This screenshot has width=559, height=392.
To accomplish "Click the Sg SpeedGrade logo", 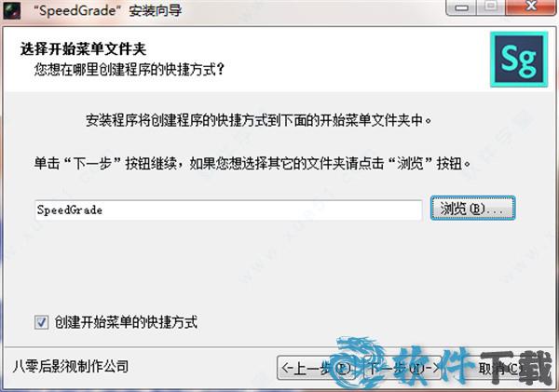I will (519, 60).
